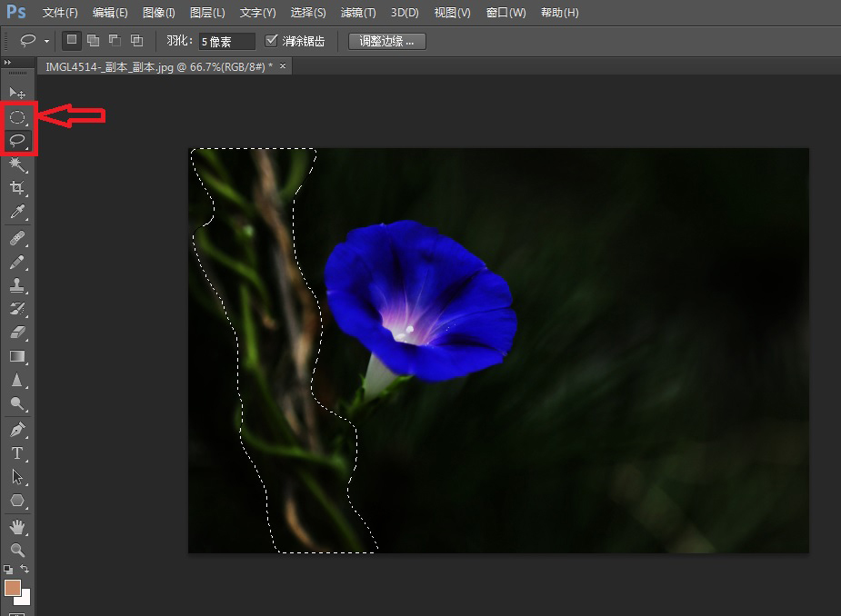This screenshot has height=616, width=841.
Task: Select the Move tool
Action: (x=16, y=93)
